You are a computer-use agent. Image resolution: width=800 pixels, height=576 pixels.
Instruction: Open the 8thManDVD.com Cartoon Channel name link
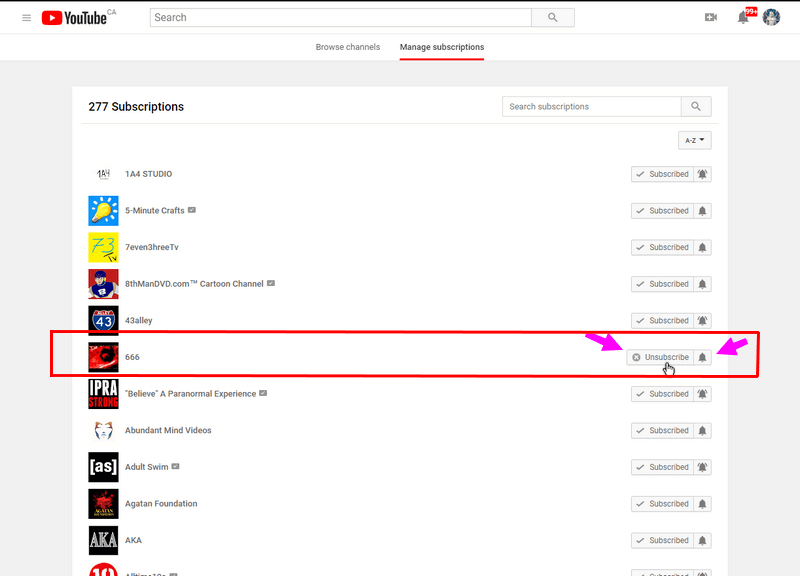click(x=194, y=284)
